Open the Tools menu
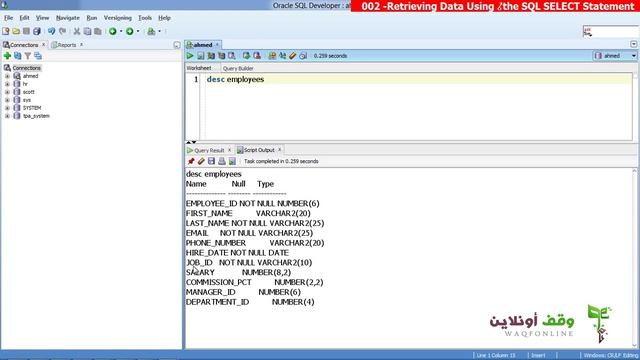The image size is (640, 360). (145, 18)
